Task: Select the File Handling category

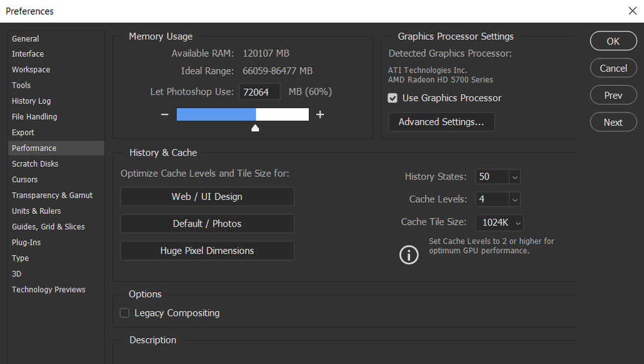Action: click(x=34, y=117)
